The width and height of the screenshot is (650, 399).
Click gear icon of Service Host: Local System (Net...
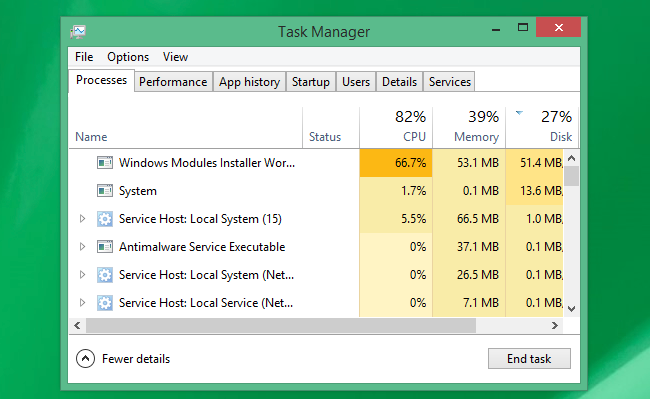coord(104,275)
